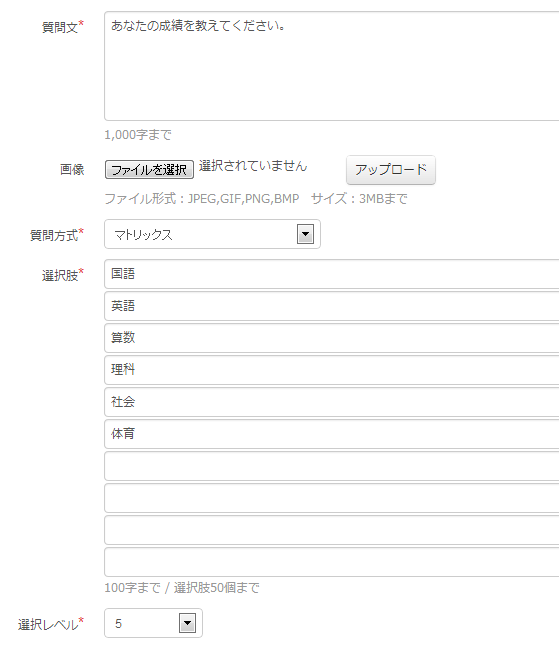
Task: Click the second empty choice field
Action: click(332, 498)
